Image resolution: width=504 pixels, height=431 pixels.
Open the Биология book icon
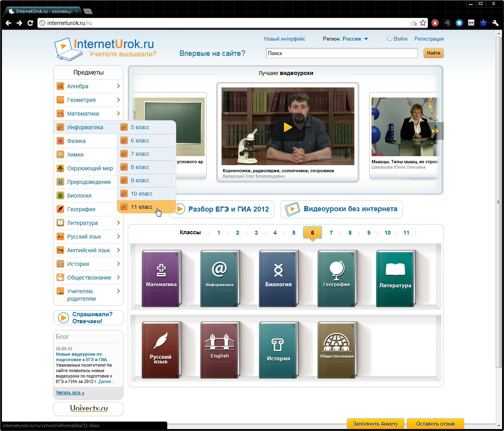tap(278, 278)
